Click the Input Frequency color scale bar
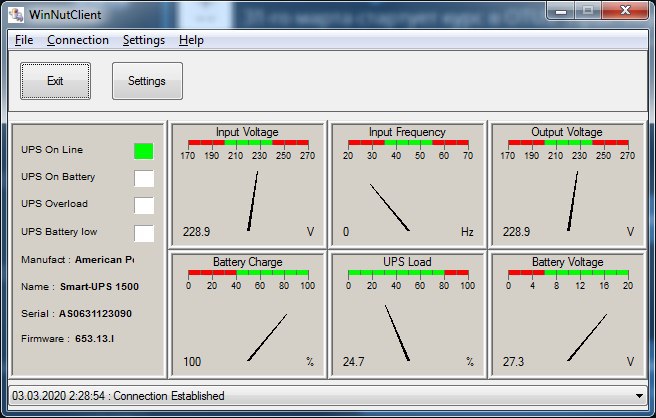This screenshot has width=656, height=418. (408, 143)
